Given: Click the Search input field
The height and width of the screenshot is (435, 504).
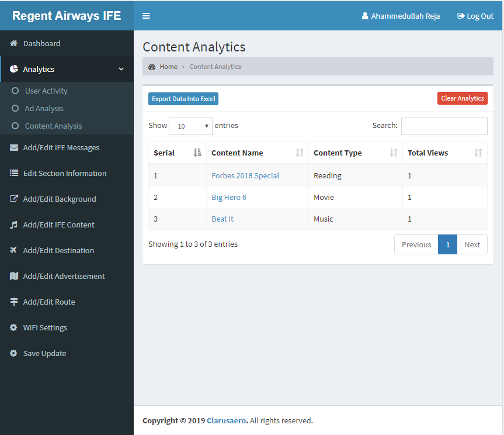Looking at the screenshot, I should 444,126.
